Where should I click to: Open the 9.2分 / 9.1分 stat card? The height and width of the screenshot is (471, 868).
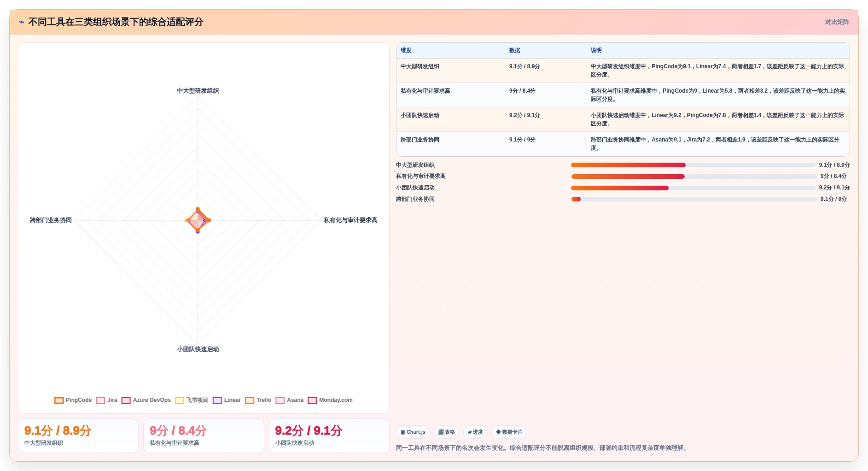click(x=329, y=436)
